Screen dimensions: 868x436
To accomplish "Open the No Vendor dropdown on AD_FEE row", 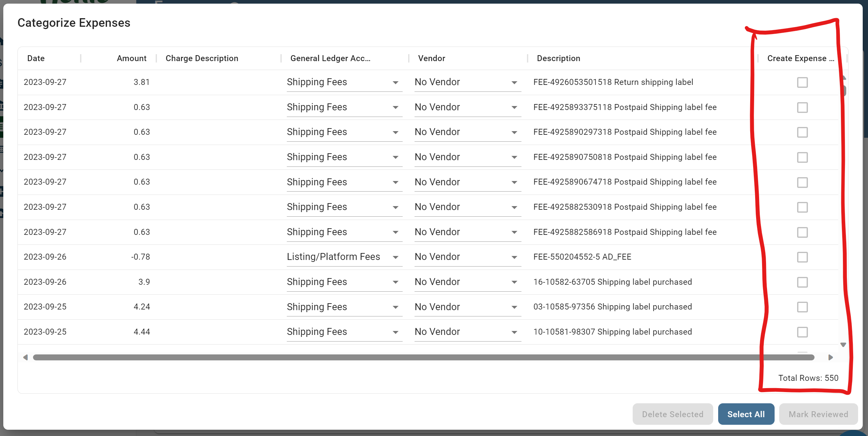I will (514, 257).
